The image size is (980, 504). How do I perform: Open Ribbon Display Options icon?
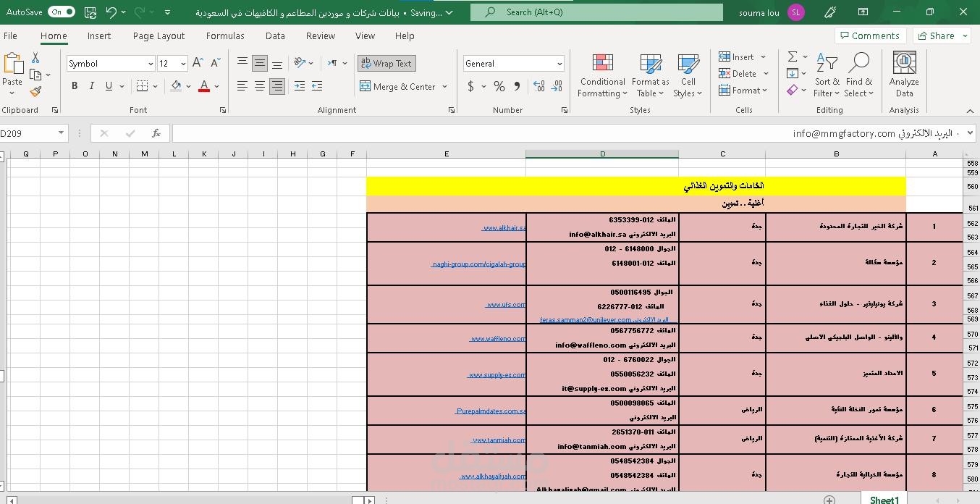click(x=863, y=12)
